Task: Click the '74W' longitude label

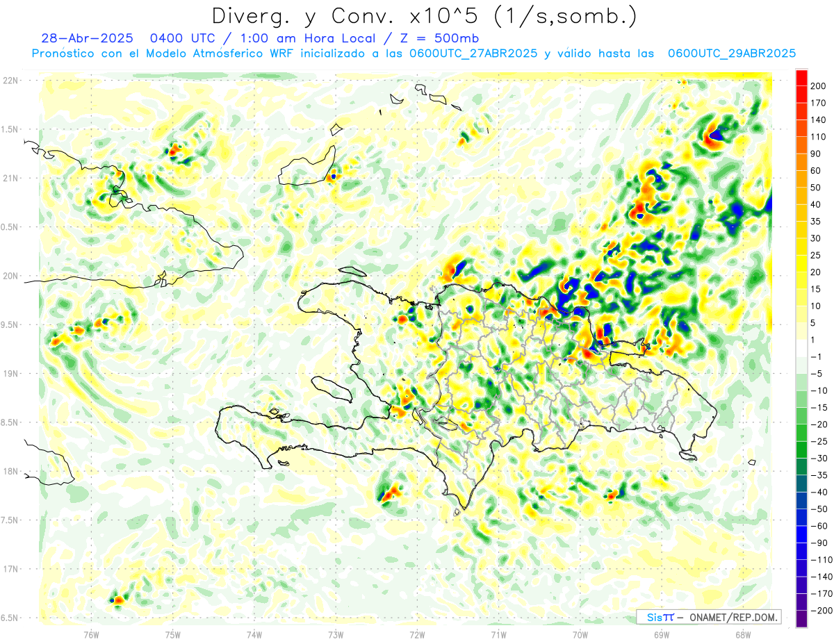Action: [254, 634]
